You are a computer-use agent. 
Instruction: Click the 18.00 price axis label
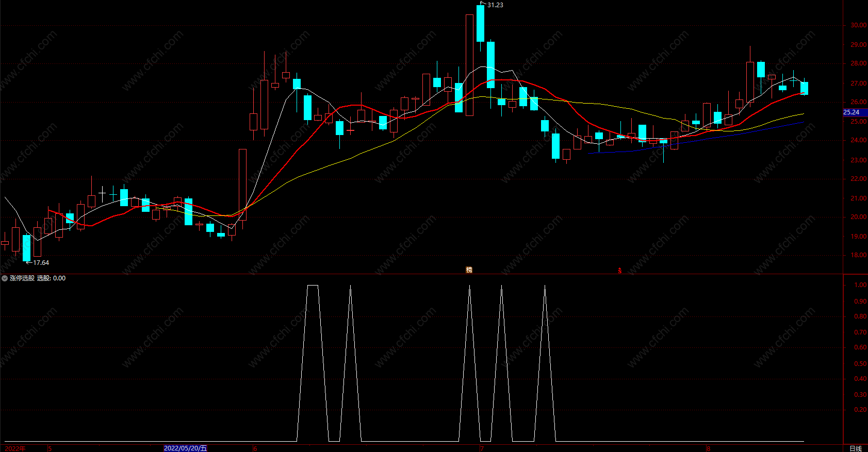[858, 255]
